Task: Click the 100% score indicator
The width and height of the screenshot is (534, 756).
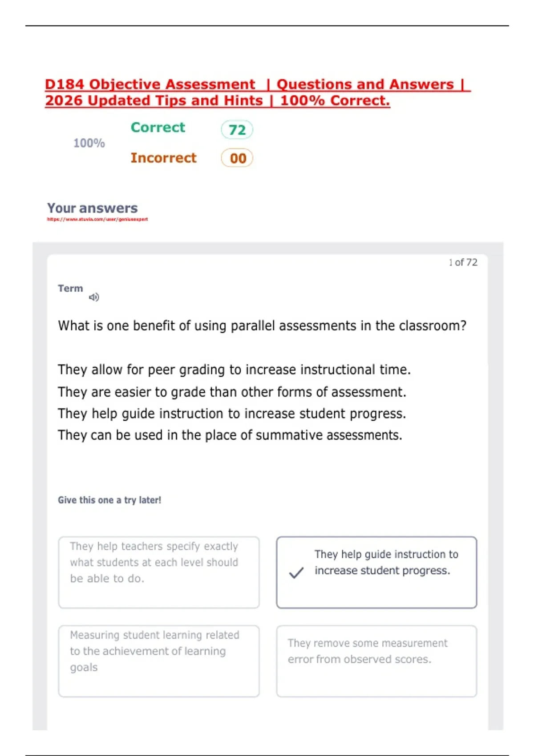Action: pos(89,143)
